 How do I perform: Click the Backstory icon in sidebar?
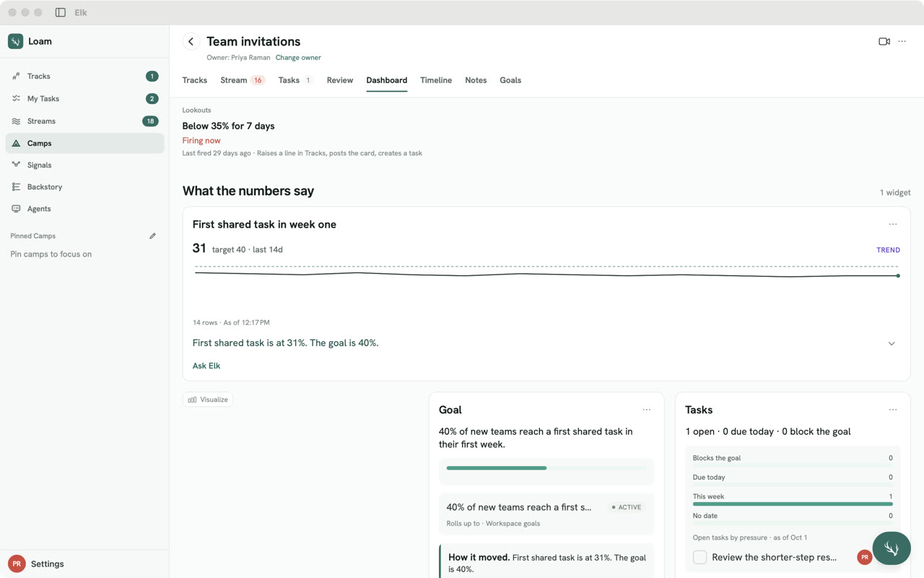16,186
